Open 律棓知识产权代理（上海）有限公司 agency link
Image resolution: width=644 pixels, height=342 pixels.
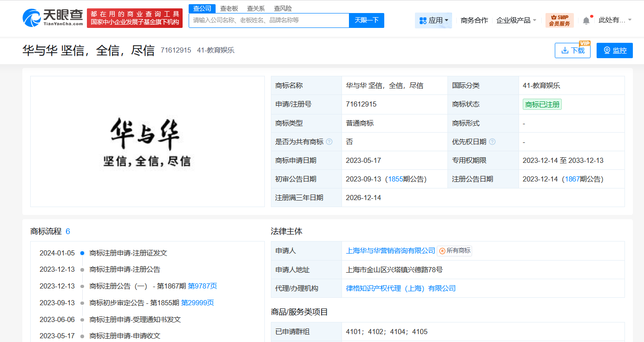[401, 288]
